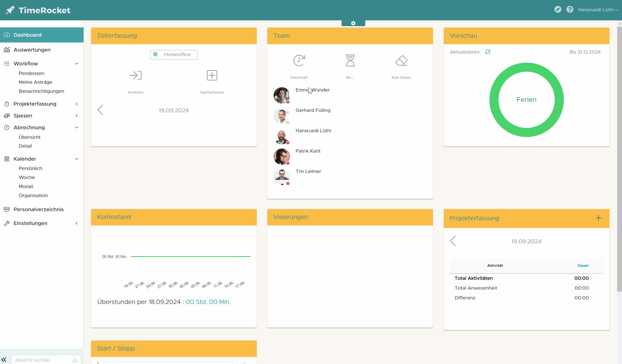
Task: Click the compass icon in header
Action: point(558,10)
